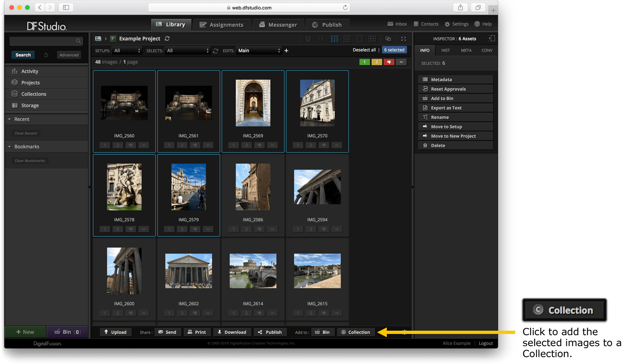642x364 pixels.
Task: Click the plus icon next to Edits dropdown
Action: click(286, 51)
